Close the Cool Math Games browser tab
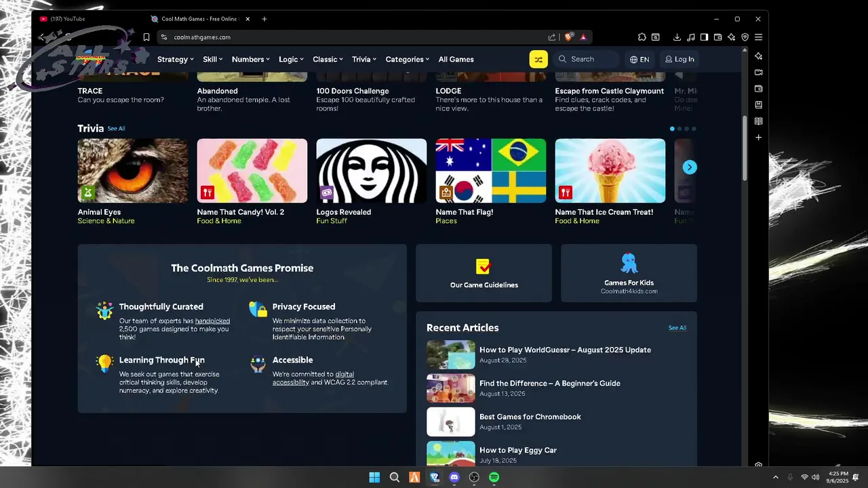Viewport: 868px width, 488px height. (247, 19)
